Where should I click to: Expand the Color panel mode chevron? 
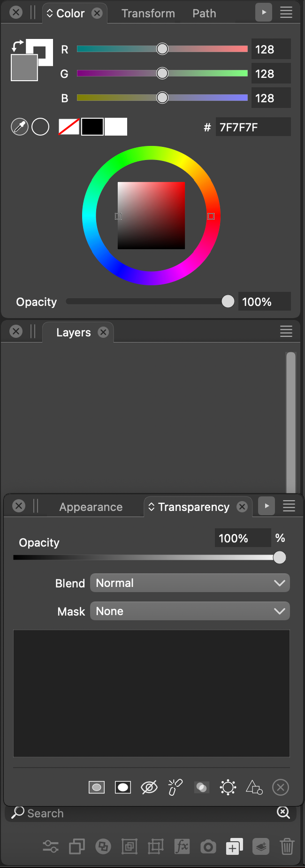click(50, 14)
